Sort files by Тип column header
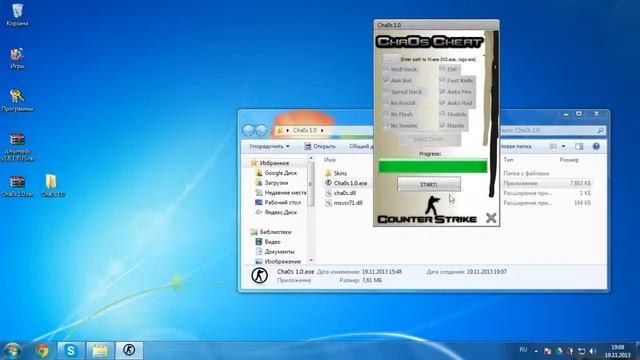Image resolution: width=640 pixels, height=360 pixels. (509, 160)
